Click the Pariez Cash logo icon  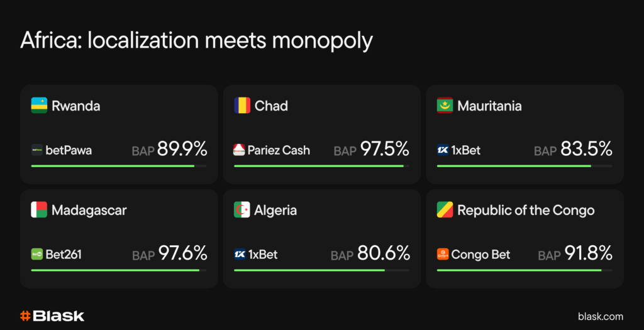click(240, 150)
